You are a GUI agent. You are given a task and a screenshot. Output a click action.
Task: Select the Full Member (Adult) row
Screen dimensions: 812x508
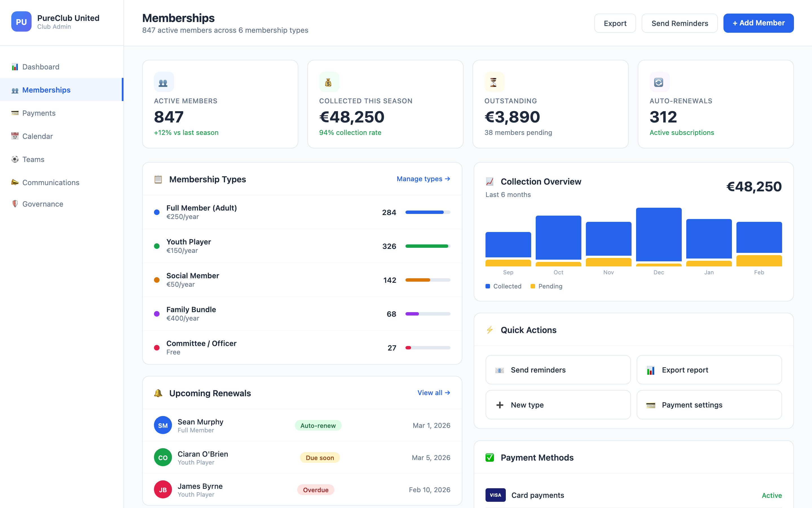[x=302, y=212]
